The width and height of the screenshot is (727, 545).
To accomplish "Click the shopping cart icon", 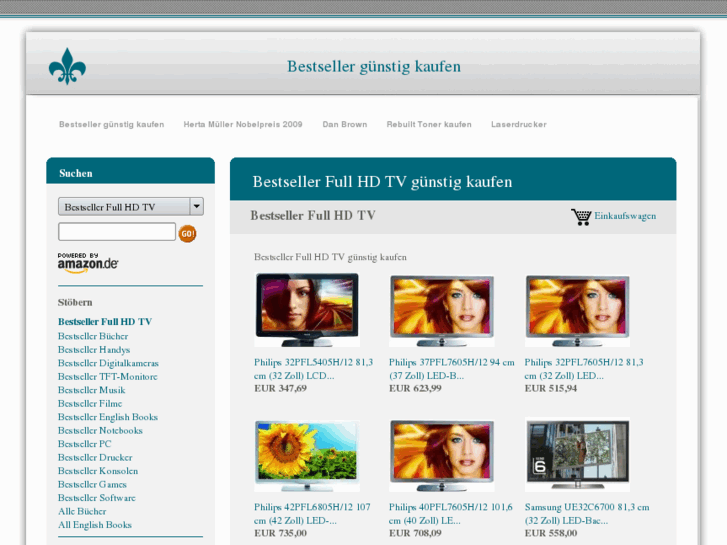I will 581,217.
